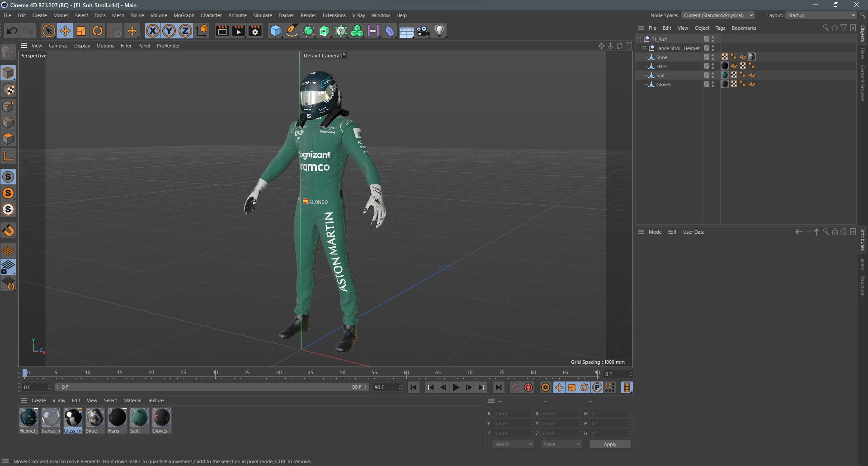Select the Live Selection tool
Viewport: 868px width, 466px height.
pyautogui.click(x=48, y=31)
